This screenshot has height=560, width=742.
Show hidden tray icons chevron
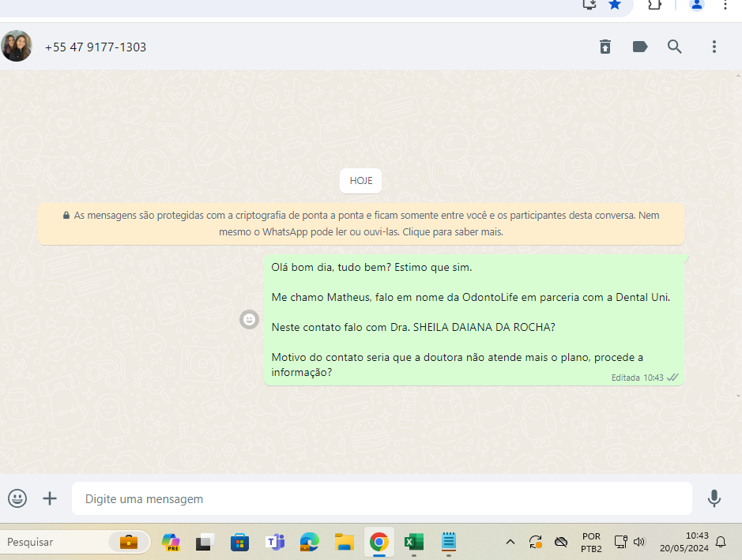point(510,542)
